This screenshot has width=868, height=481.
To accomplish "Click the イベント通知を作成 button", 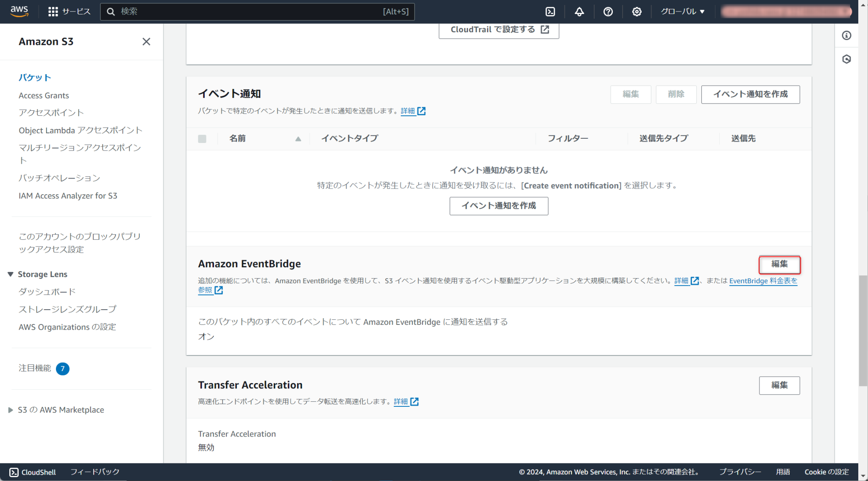I will point(750,95).
